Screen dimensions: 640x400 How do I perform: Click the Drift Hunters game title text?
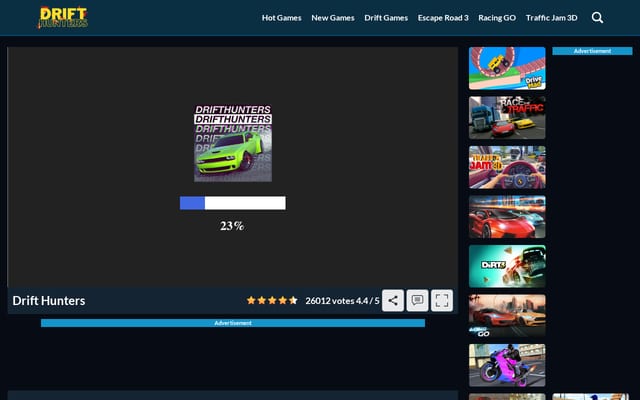click(x=49, y=300)
